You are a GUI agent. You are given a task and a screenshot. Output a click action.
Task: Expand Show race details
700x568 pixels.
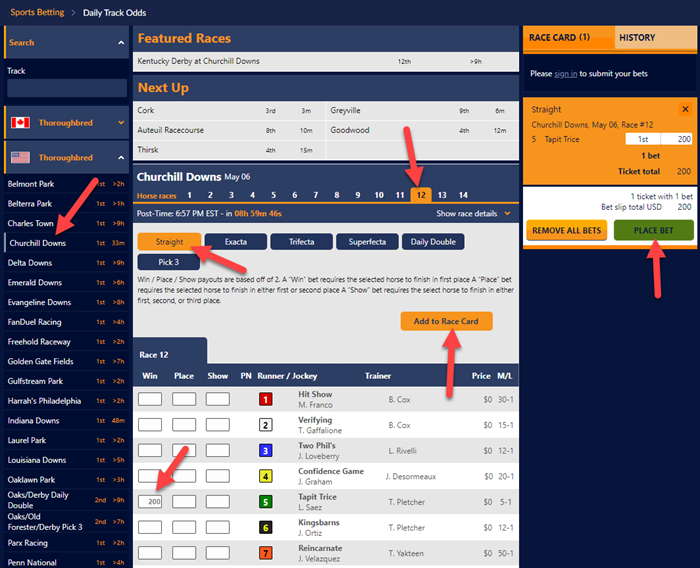coord(473,213)
